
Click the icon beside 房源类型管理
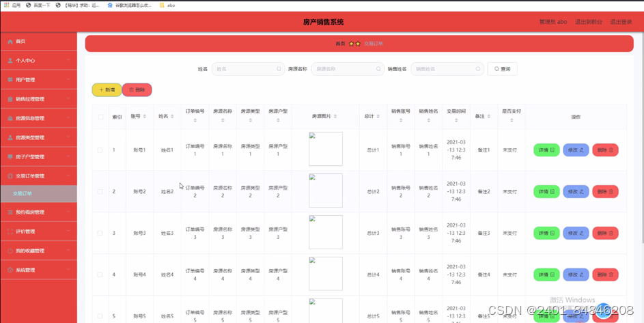(10, 138)
